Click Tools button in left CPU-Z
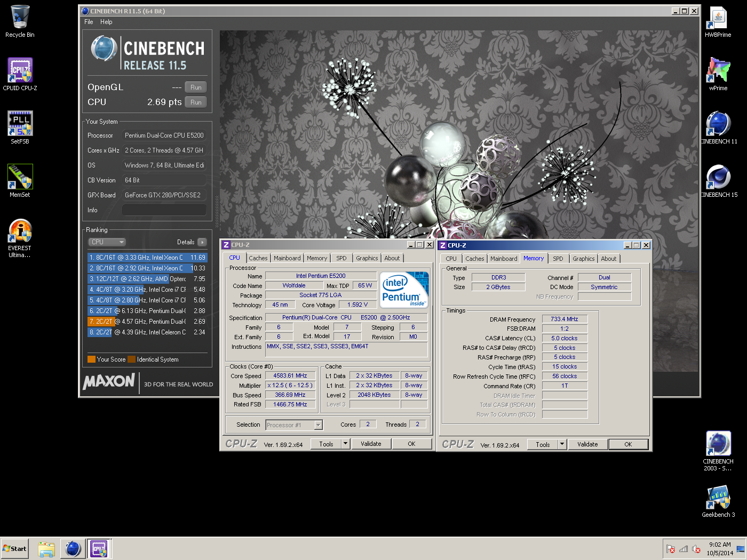Image resolution: width=747 pixels, height=560 pixels. pyautogui.click(x=326, y=444)
